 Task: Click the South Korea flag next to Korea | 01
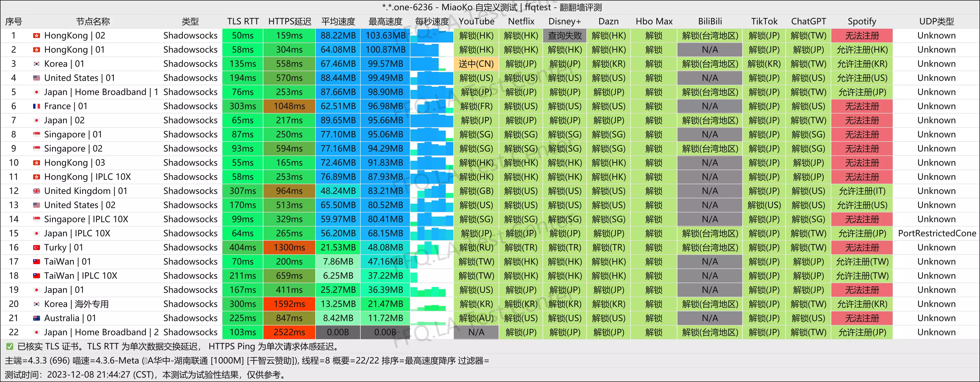pyautogui.click(x=37, y=64)
